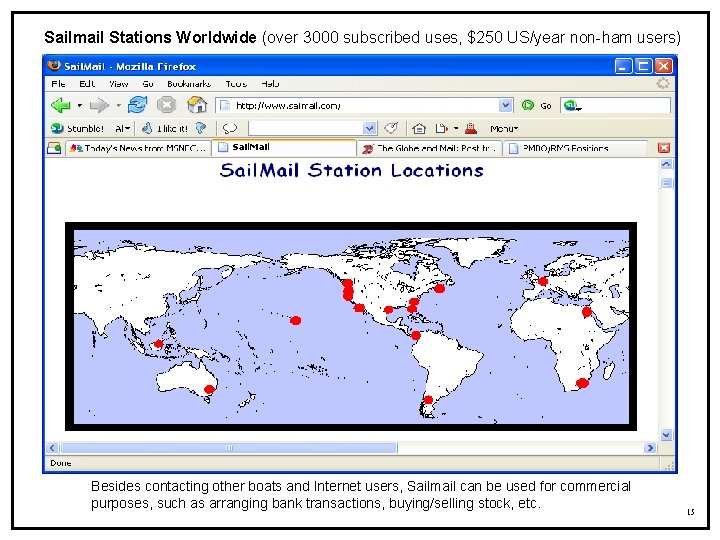The height and width of the screenshot is (540, 720).
Task: Click the Done status bar text
Action: [x=61, y=463]
